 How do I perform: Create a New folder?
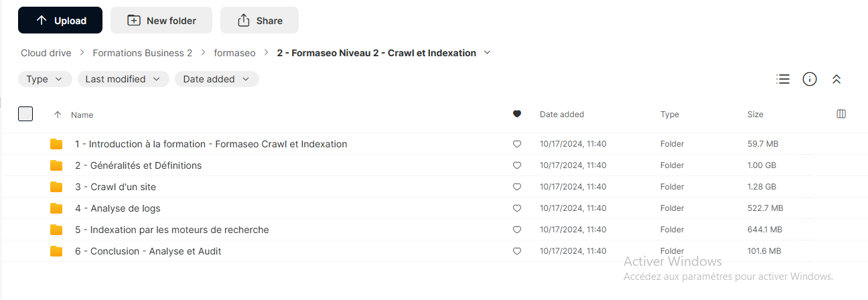pyautogui.click(x=161, y=20)
